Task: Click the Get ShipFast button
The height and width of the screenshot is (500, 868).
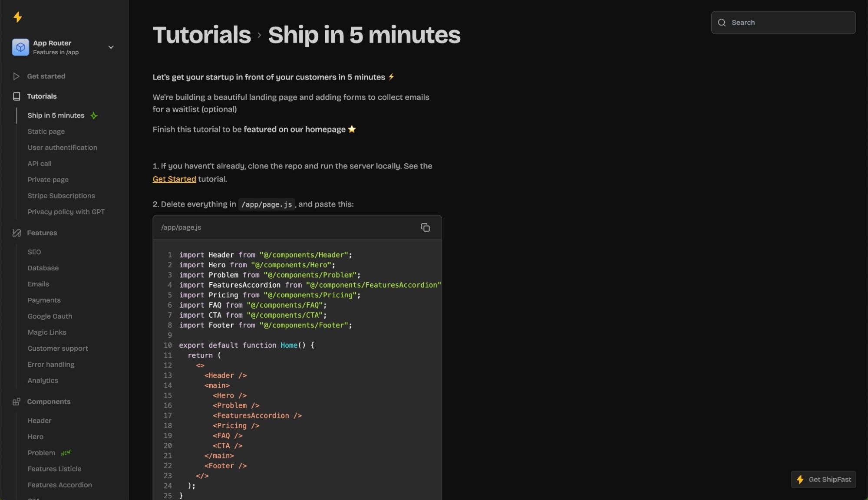Action: click(x=823, y=480)
